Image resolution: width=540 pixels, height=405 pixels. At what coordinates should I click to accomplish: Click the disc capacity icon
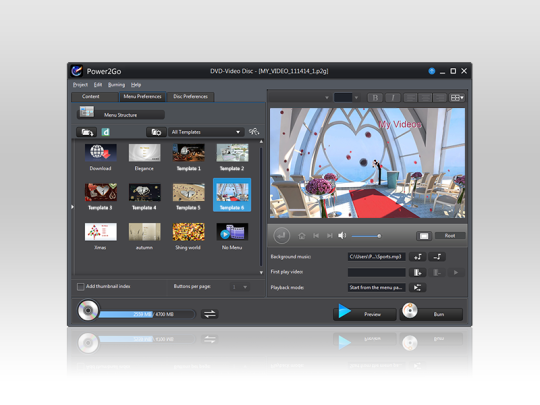pyautogui.click(x=88, y=310)
